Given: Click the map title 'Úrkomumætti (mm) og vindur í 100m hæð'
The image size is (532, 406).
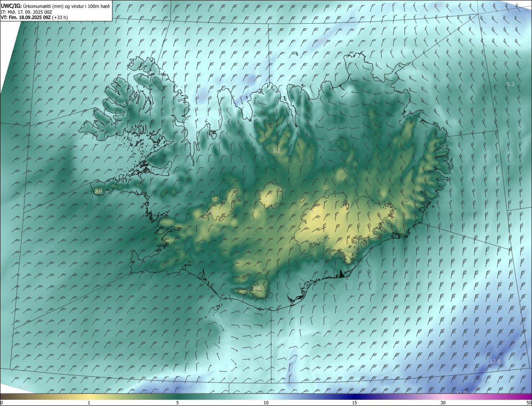Looking at the screenshot, I should (66, 6).
